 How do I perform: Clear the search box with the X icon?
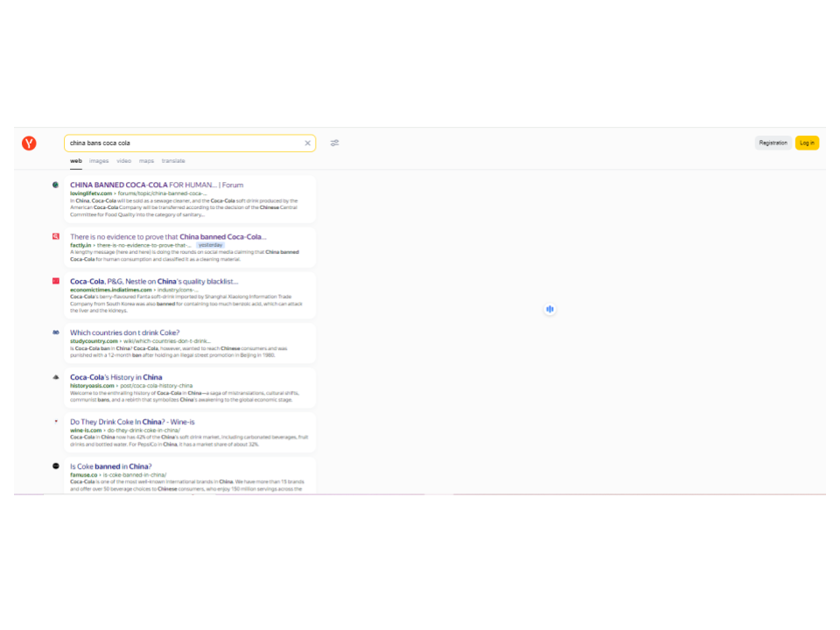[x=307, y=143]
